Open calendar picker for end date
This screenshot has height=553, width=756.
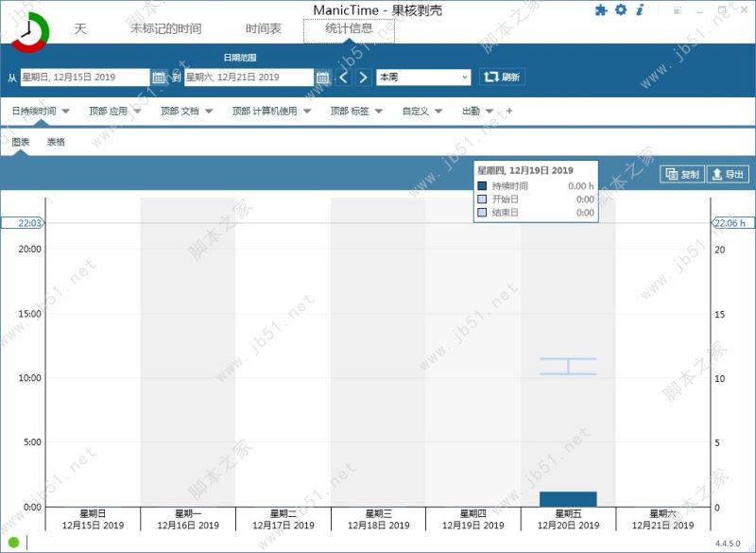322,78
